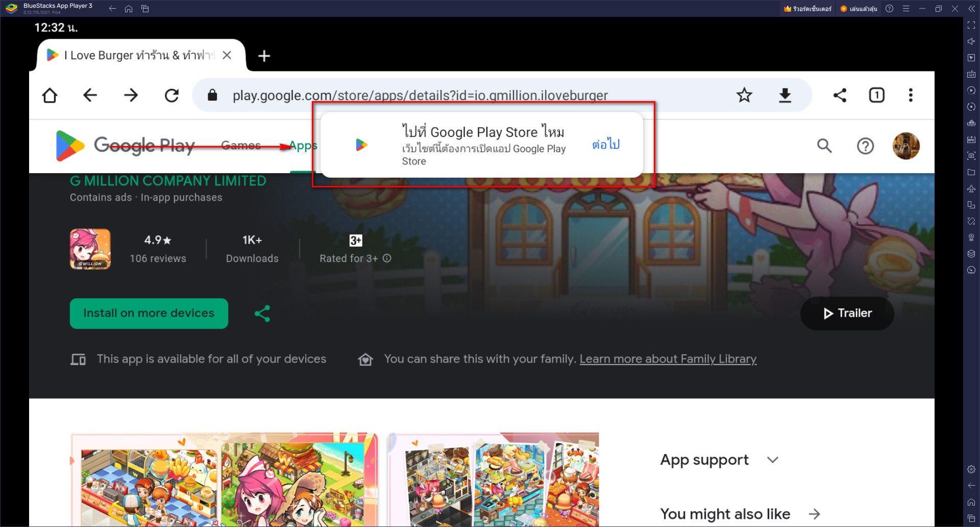Image resolution: width=980 pixels, height=527 pixels.
Task: Click the browser home icon
Action: (x=50, y=95)
